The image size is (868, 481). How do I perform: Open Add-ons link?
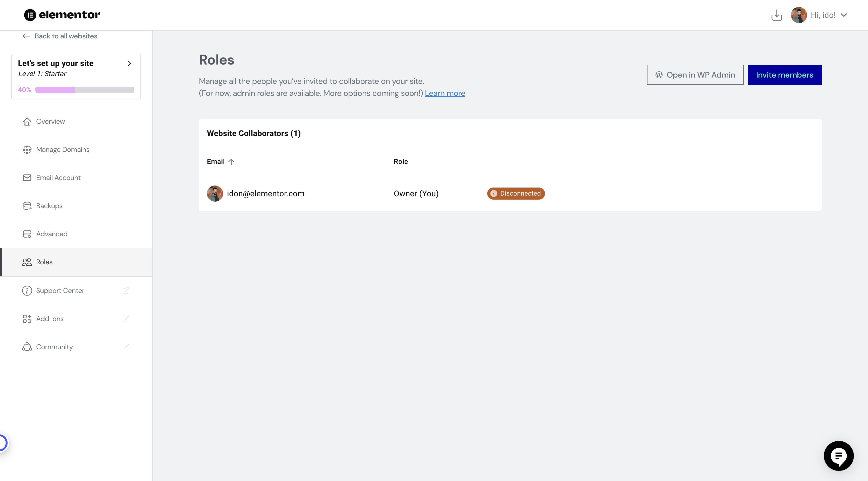point(76,319)
